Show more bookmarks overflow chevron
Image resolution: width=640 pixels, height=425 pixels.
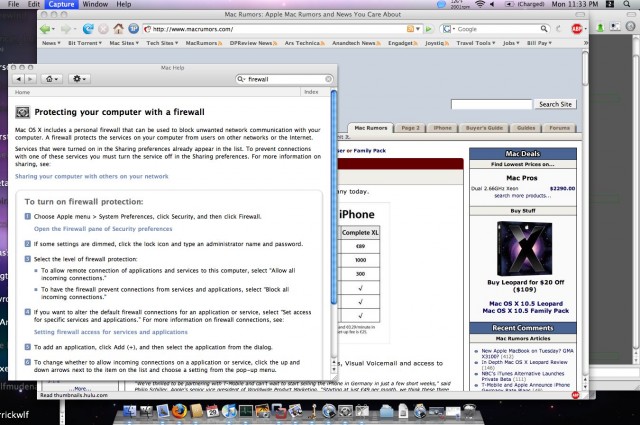coord(585,43)
